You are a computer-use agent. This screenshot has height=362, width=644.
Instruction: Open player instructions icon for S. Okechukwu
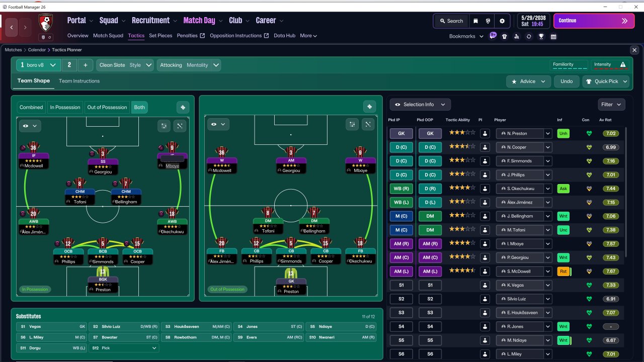coord(485,189)
